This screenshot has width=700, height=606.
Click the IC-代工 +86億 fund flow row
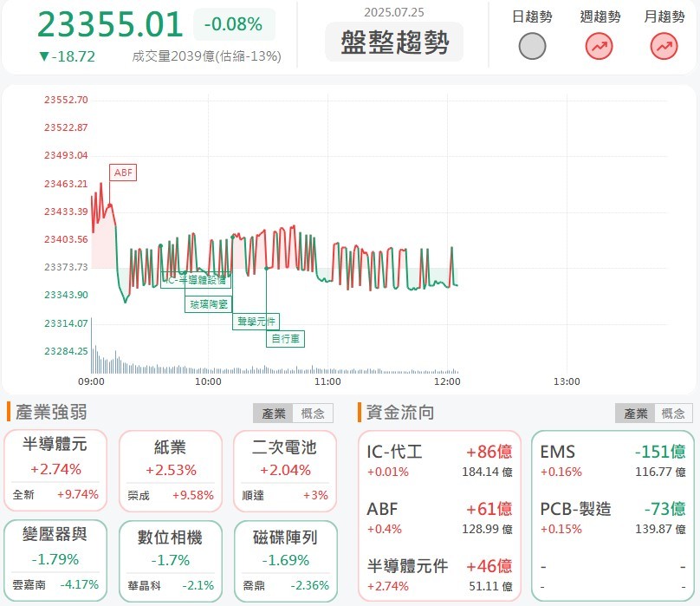tap(440, 460)
